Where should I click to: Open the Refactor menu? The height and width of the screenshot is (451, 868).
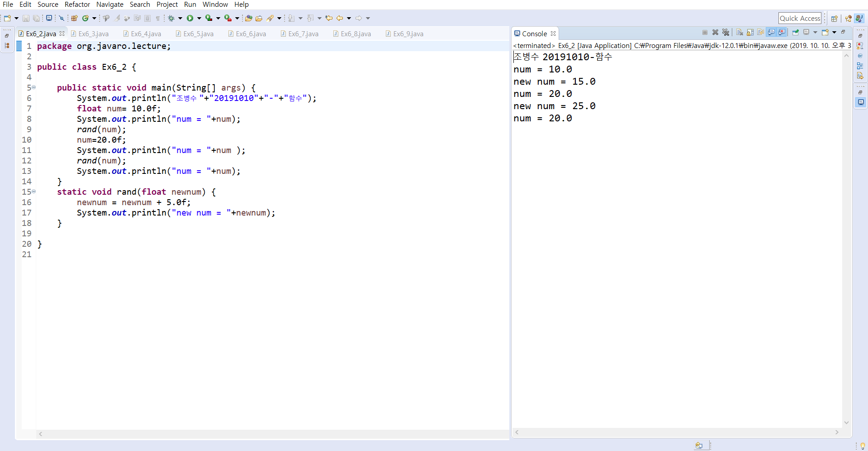pyautogui.click(x=77, y=5)
